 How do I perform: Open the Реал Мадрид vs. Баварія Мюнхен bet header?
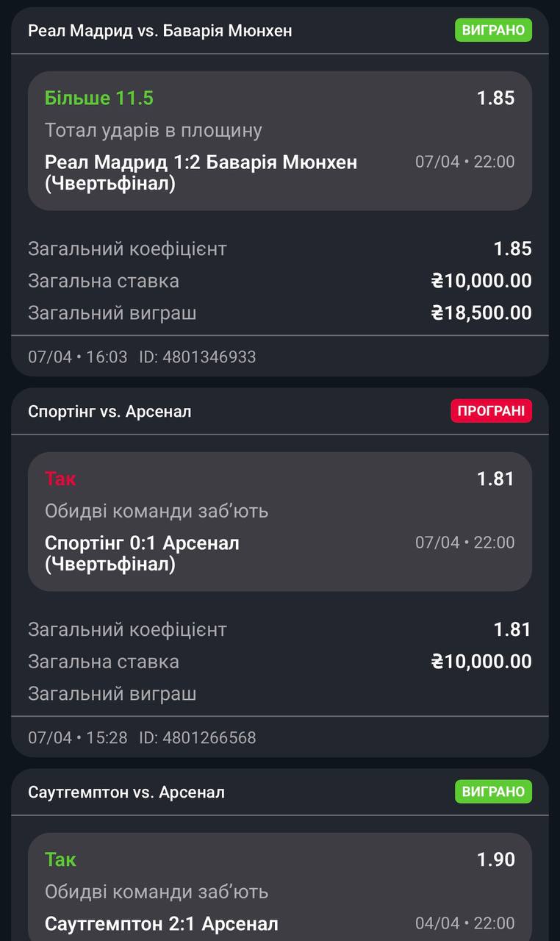point(159,31)
